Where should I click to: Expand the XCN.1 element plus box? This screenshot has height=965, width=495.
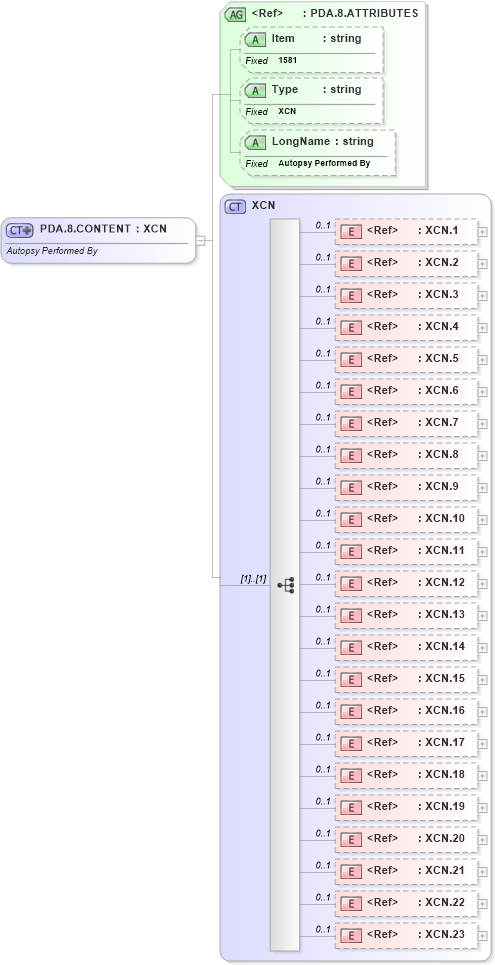(x=483, y=232)
